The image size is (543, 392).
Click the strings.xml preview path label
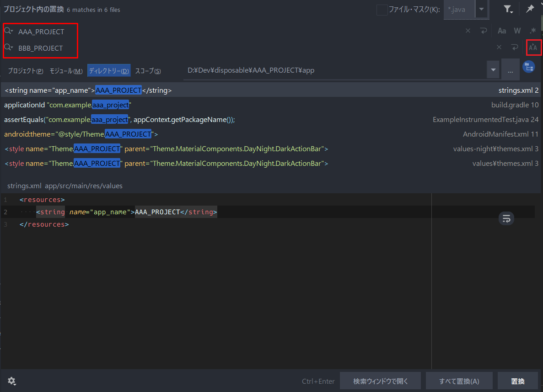pos(65,186)
